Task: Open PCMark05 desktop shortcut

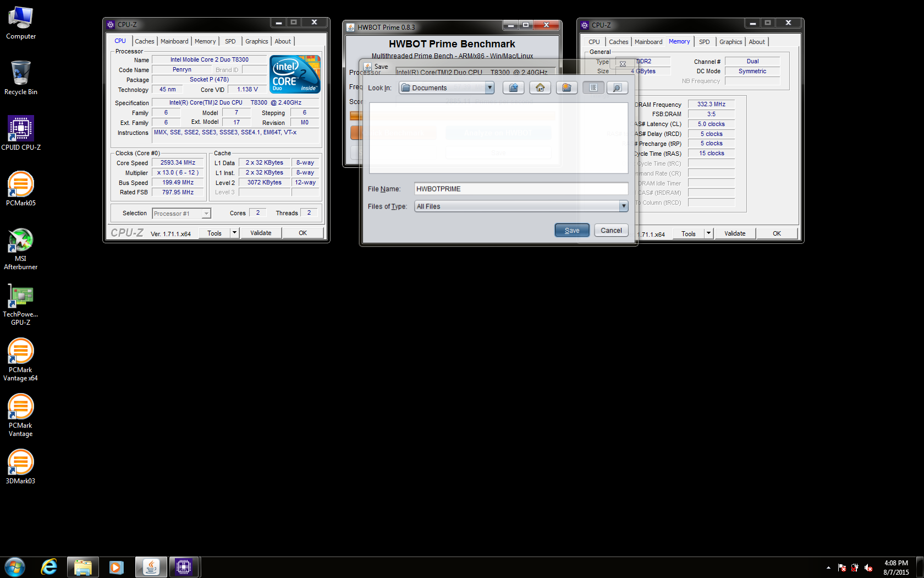Action: click(21, 189)
